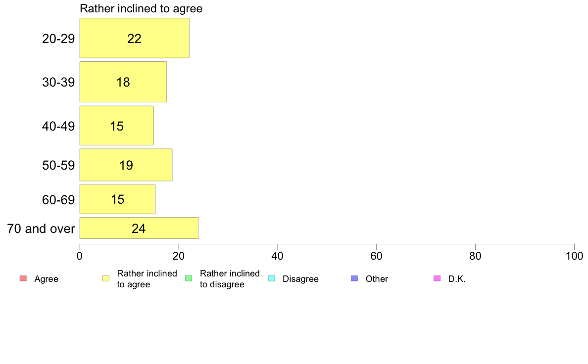Click the yellow Rather inclined to agree swatch
The height and width of the screenshot is (364, 588).
click(106, 278)
